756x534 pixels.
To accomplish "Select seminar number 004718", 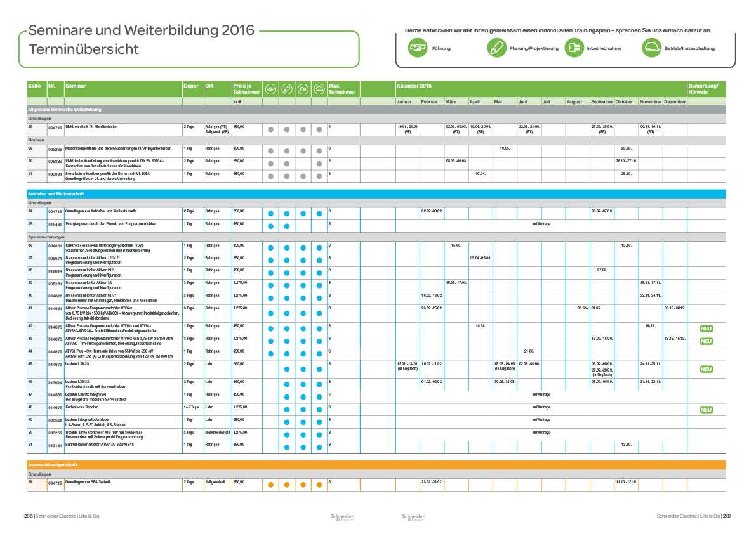I will pyautogui.click(x=55, y=212).
